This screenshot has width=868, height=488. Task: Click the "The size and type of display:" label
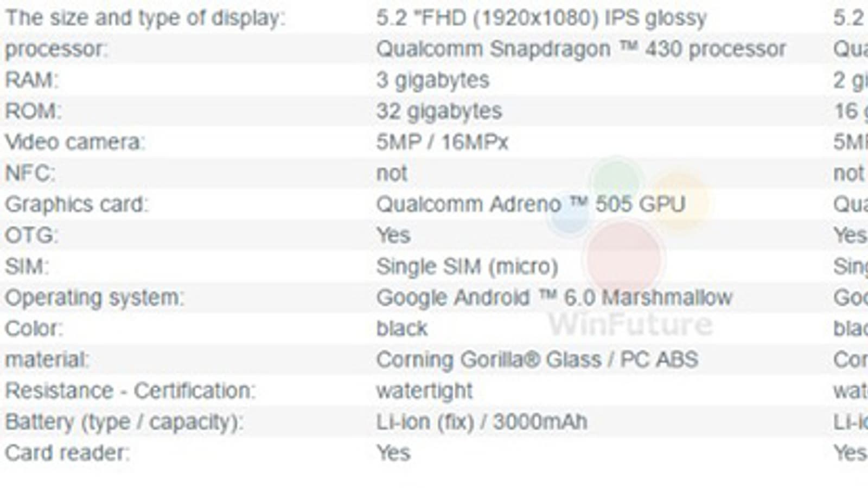tap(145, 18)
